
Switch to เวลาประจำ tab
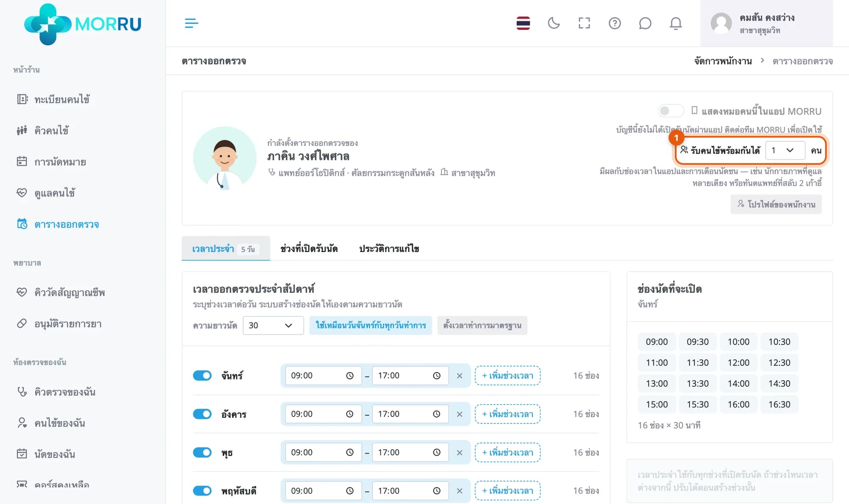click(x=226, y=249)
